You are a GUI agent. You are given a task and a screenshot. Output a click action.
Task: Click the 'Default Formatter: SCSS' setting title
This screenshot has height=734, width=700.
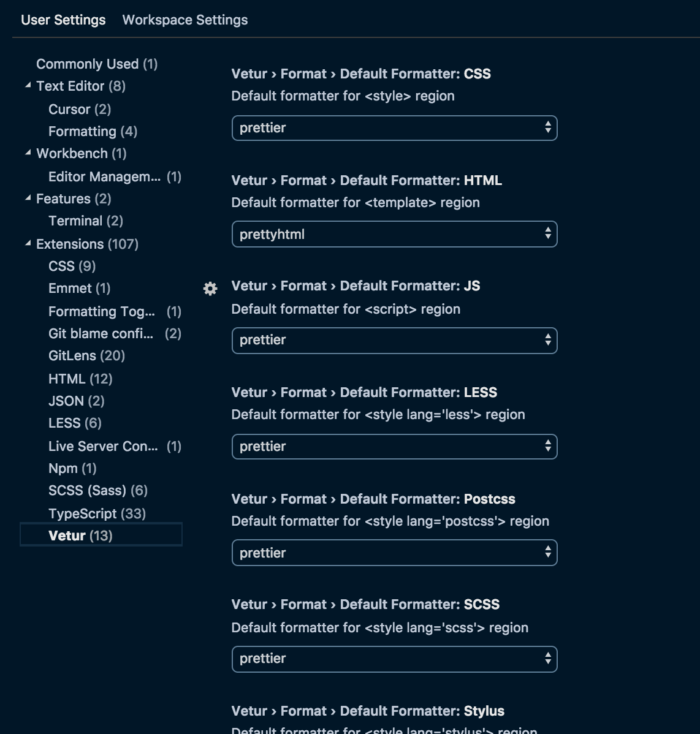click(365, 604)
